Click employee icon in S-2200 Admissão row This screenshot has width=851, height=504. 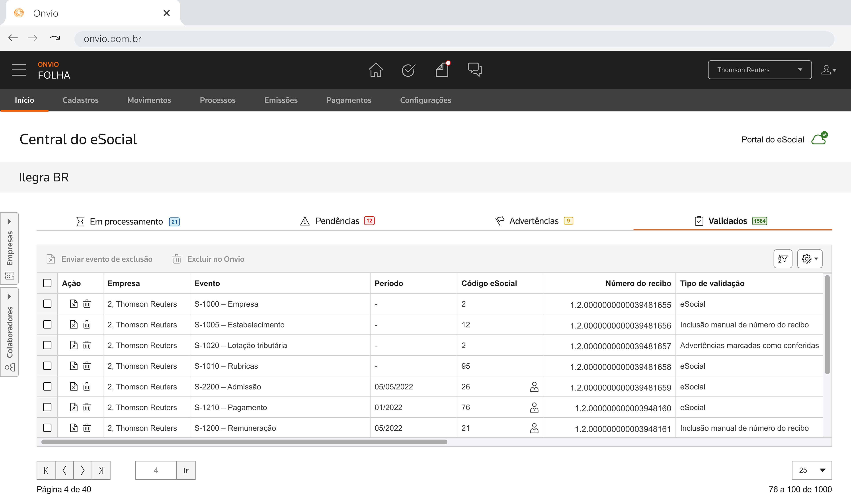[x=534, y=387]
